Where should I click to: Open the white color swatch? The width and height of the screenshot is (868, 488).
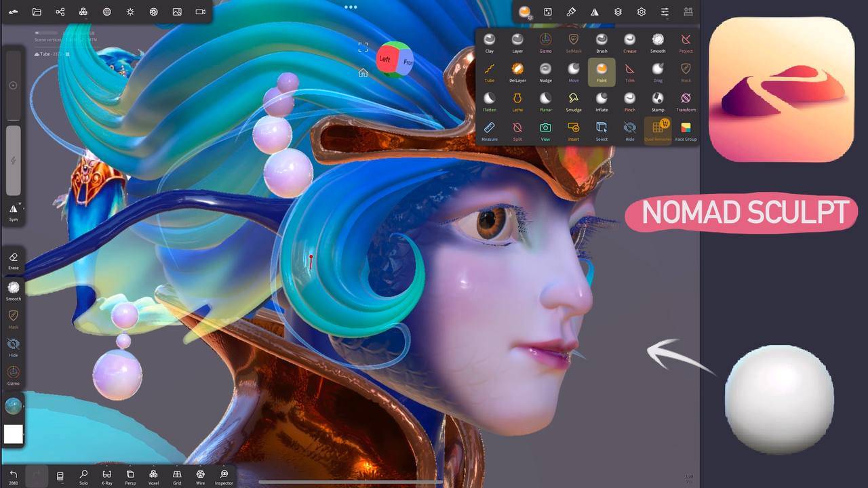pyautogui.click(x=14, y=434)
